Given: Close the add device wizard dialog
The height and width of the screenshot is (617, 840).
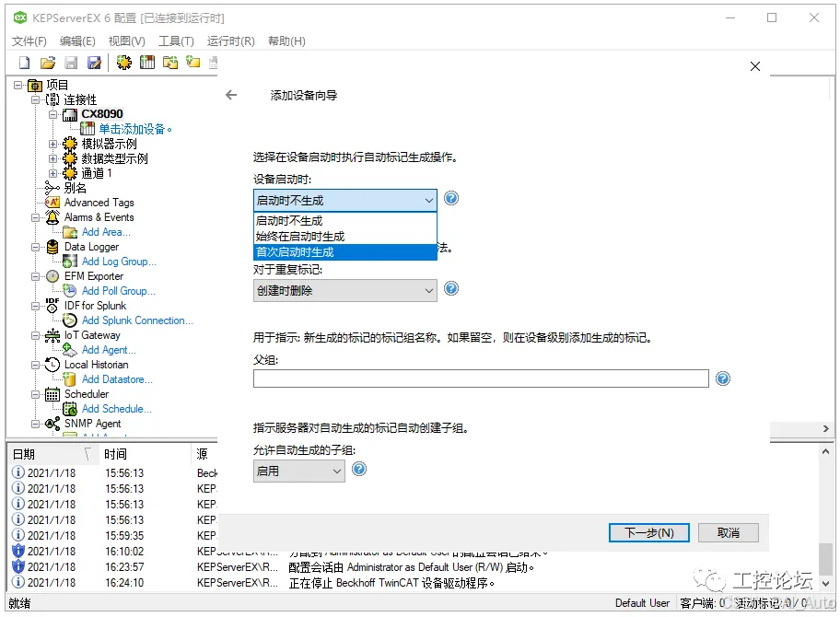Looking at the screenshot, I should coord(755,66).
